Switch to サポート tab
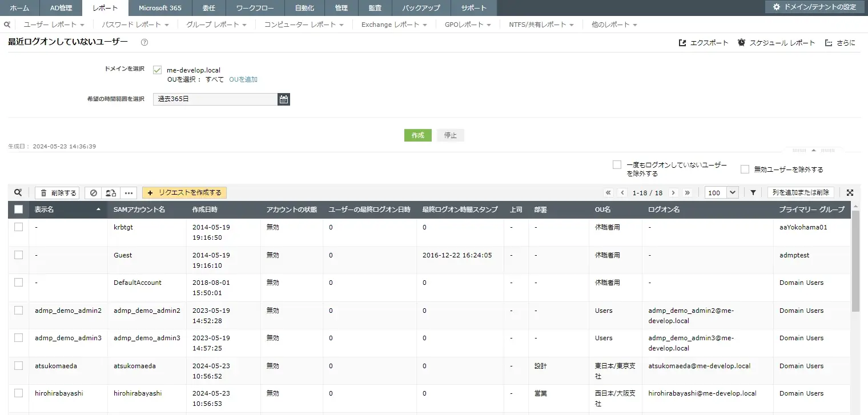868x415 pixels. pyautogui.click(x=474, y=8)
